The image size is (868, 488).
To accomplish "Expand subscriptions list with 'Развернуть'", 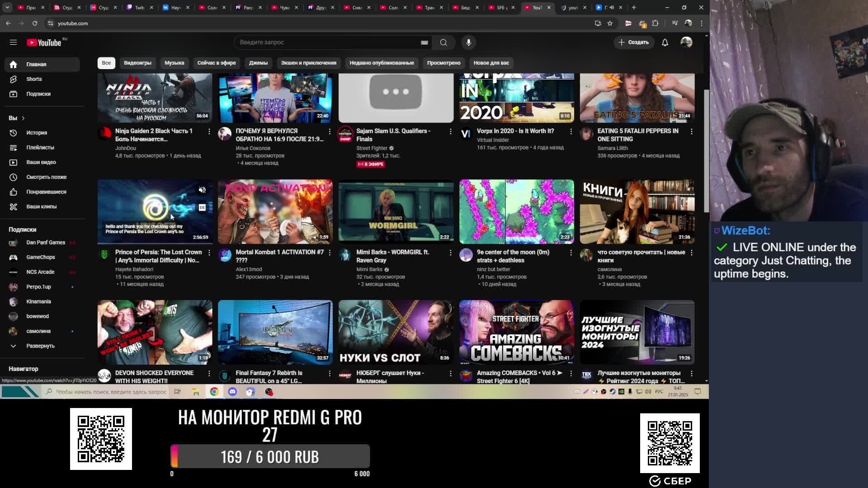I will click(40, 346).
